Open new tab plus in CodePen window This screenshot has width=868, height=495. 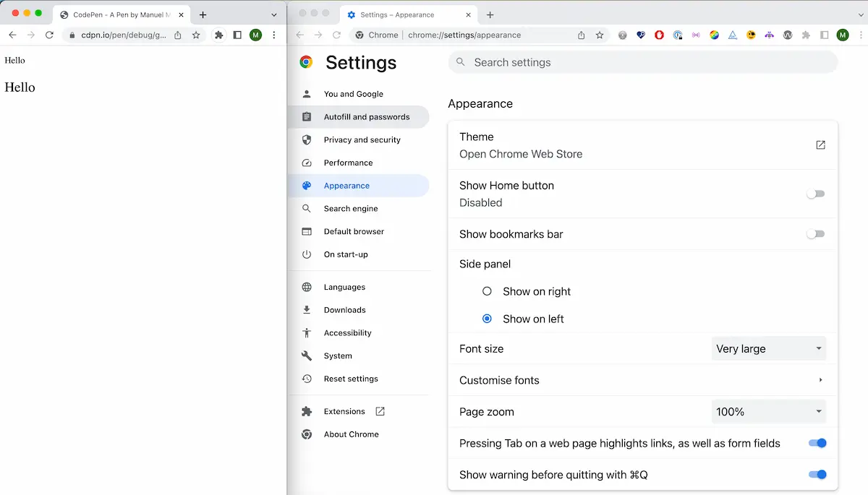[203, 14]
